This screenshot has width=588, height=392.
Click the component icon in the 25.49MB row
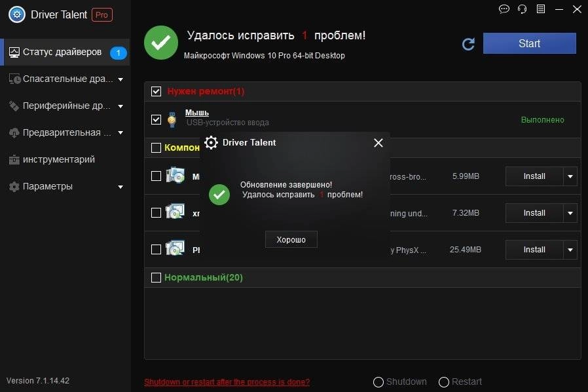point(175,248)
